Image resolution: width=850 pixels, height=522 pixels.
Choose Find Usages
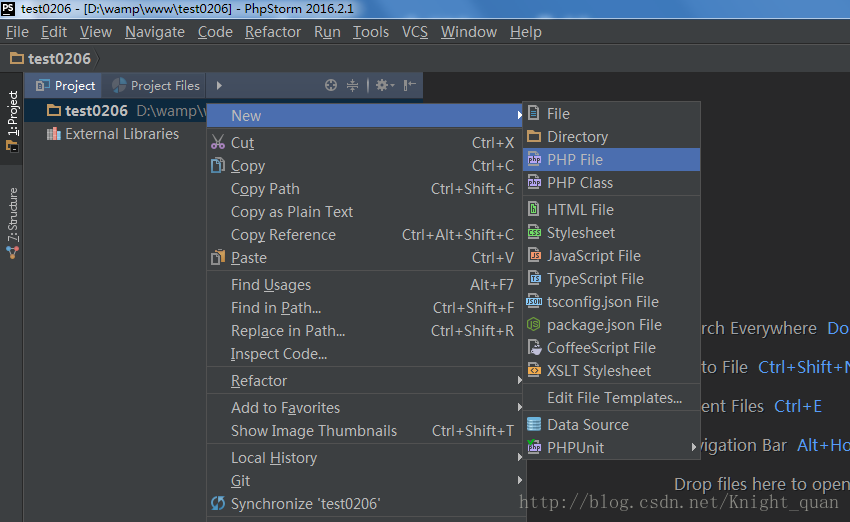point(364,285)
